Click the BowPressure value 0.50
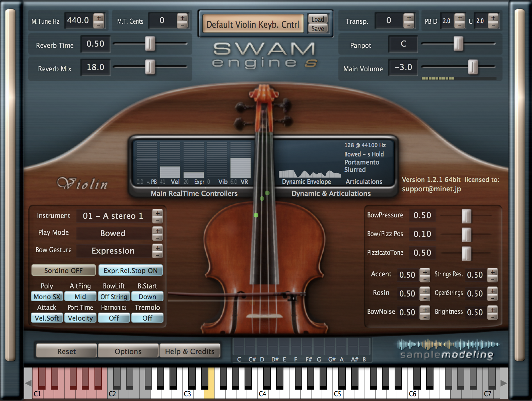Image resolution: width=532 pixels, height=401 pixels. (x=422, y=215)
